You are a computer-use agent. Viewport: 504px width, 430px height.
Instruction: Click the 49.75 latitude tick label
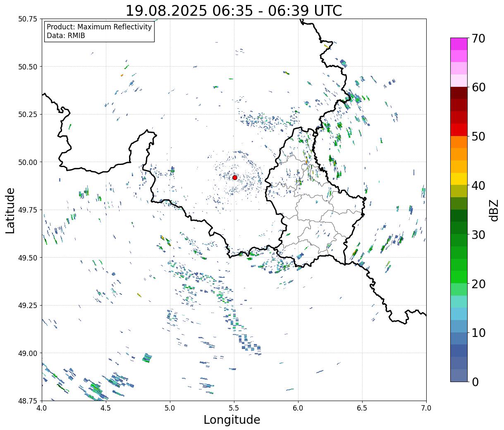28,210
